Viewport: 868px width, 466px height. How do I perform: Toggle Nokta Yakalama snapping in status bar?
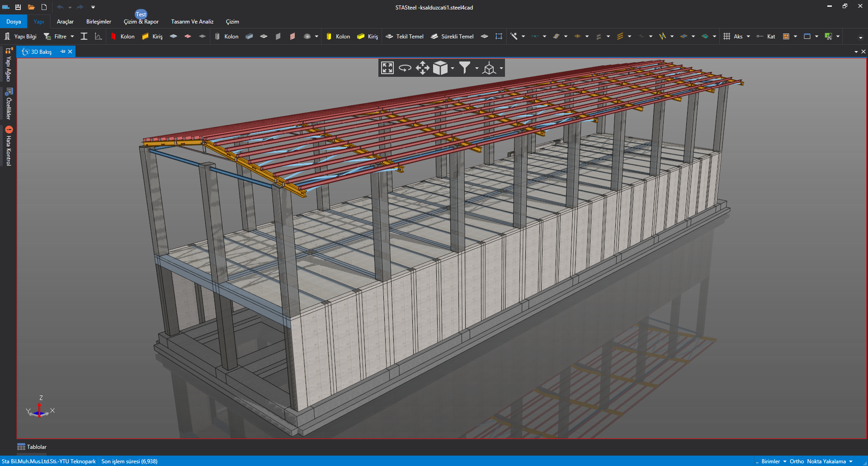tap(826, 461)
